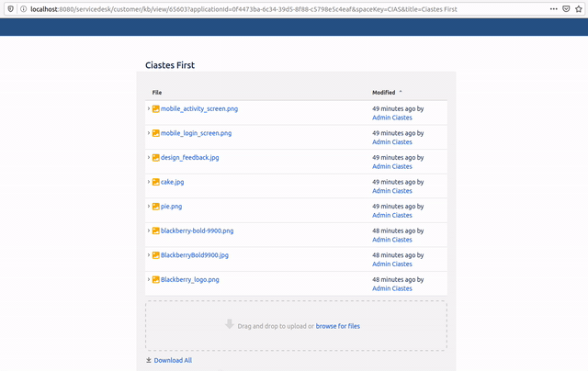Click image icon beside mobile_activity_screen.png

(x=155, y=109)
